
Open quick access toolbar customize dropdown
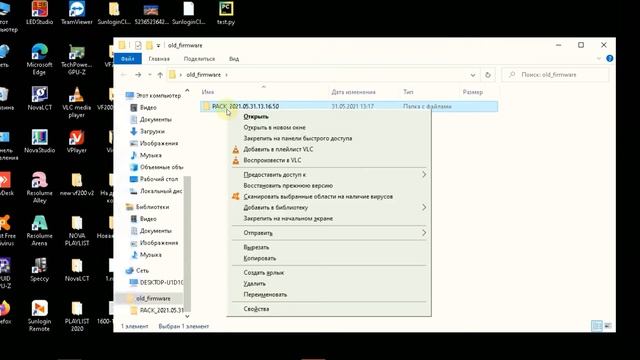pyautogui.click(x=158, y=45)
